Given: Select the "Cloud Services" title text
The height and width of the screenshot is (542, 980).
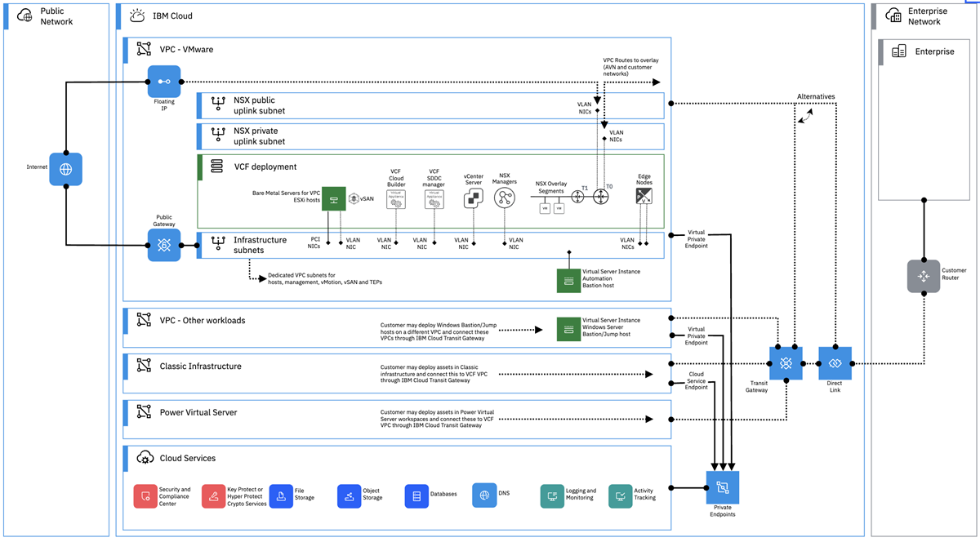Looking at the screenshot, I should 188,458.
